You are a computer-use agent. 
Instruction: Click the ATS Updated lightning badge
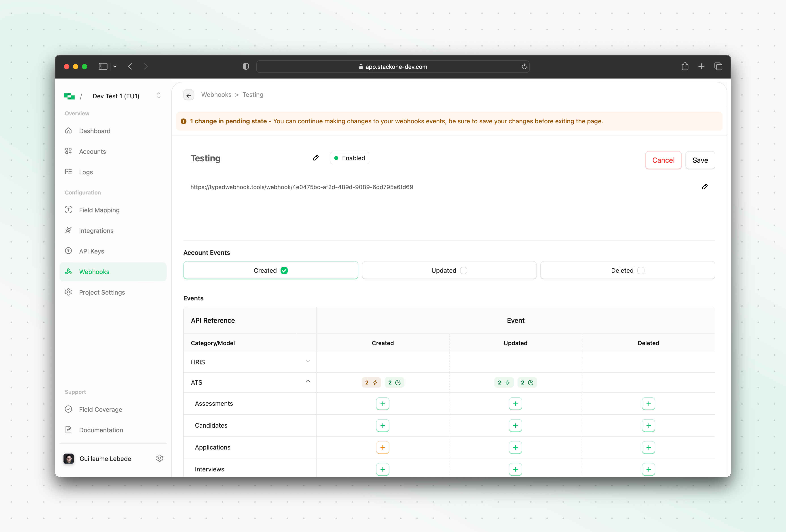pos(504,382)
